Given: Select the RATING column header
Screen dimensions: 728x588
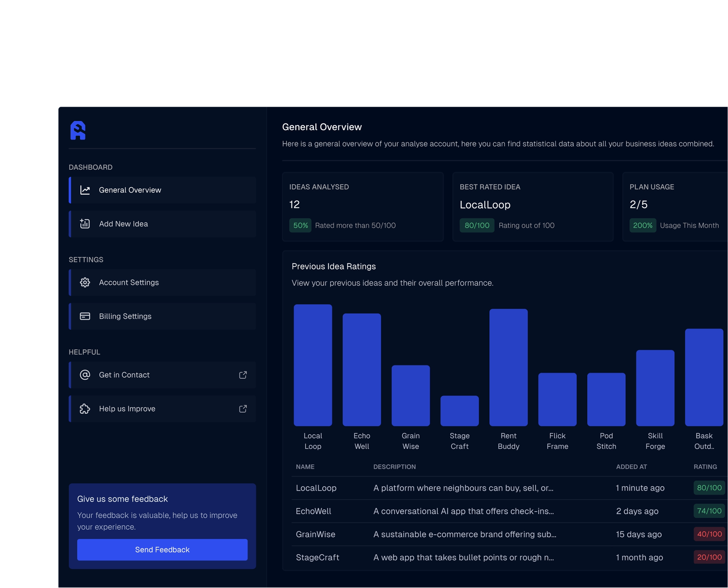Looking at the screenshot, I should (706, 467).
